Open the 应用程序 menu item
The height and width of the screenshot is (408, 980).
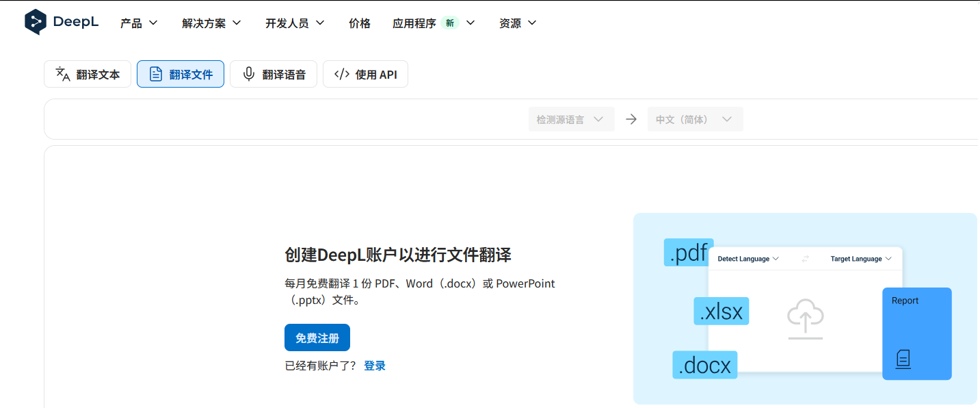pyautogui.click(x=434, y=23)
